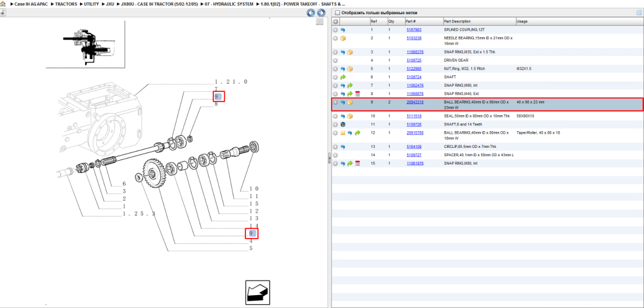Click callout number 15 in the diagram
644x308 pixels.
coord(254,203)
